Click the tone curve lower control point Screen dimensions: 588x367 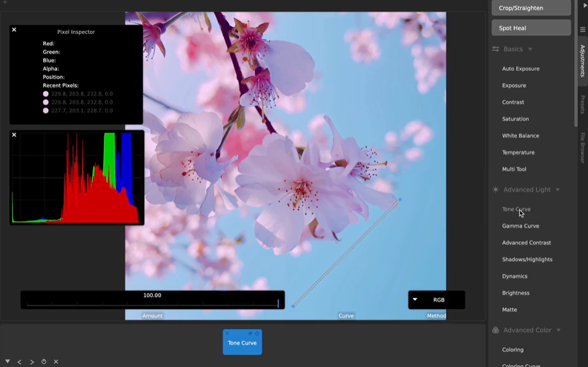tap(293, 306)
